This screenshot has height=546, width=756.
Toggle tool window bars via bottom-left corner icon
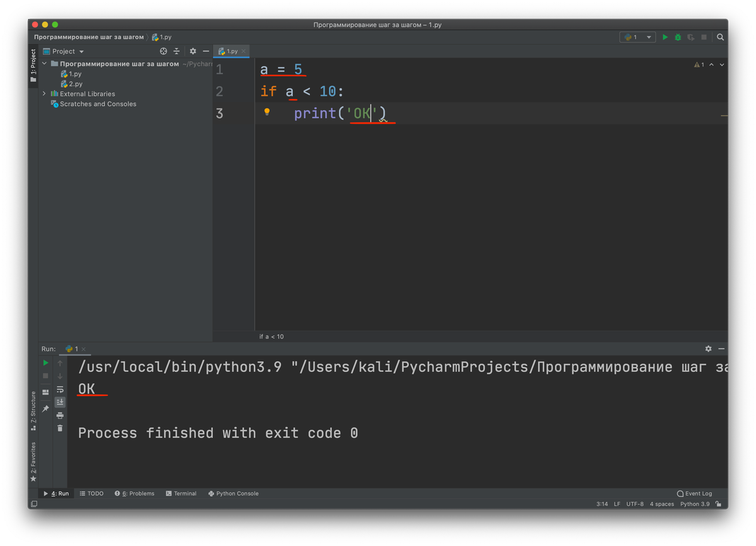tap(33, 504)
